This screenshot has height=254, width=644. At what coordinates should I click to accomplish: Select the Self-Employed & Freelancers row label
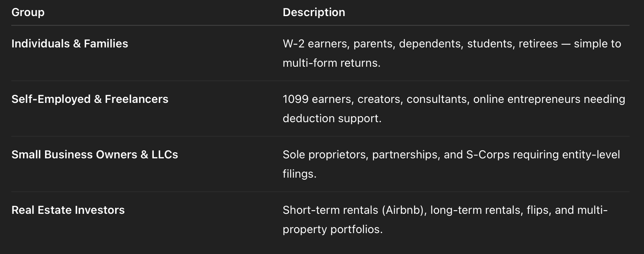click(90, 99)
